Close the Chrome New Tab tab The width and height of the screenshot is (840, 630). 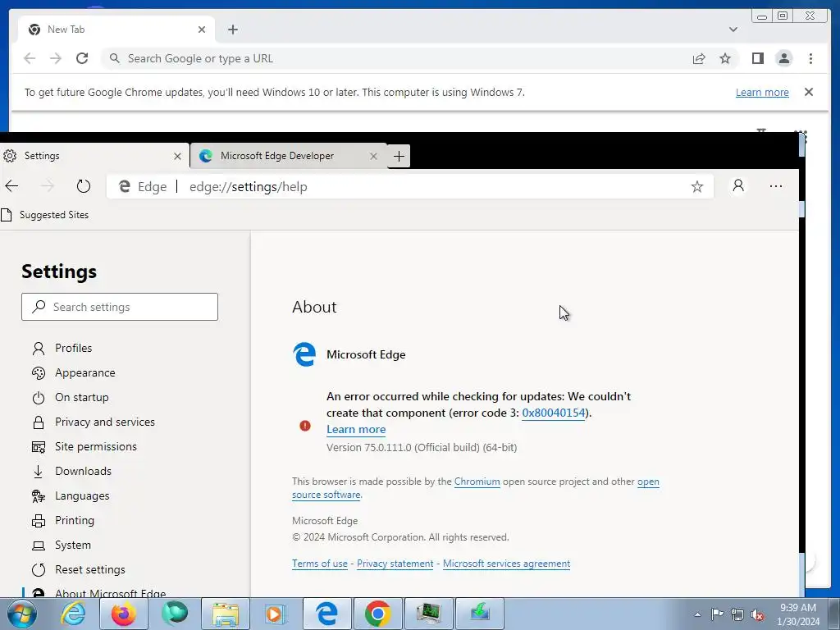tap(202, 30)
